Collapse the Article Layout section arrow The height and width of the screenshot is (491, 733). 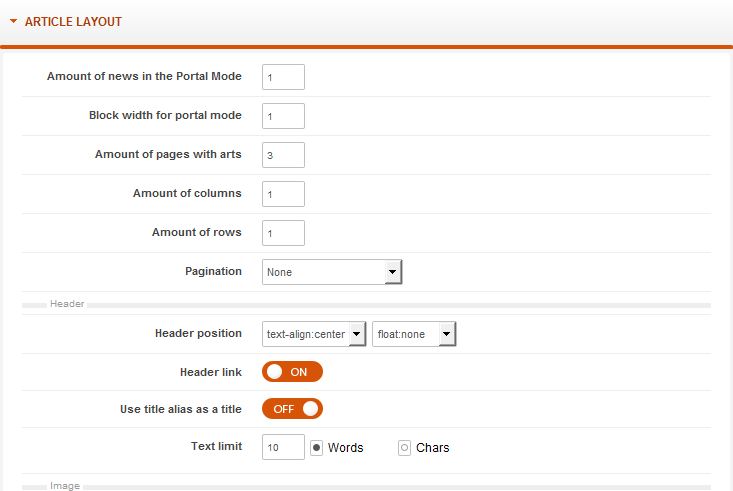point(13,21)
